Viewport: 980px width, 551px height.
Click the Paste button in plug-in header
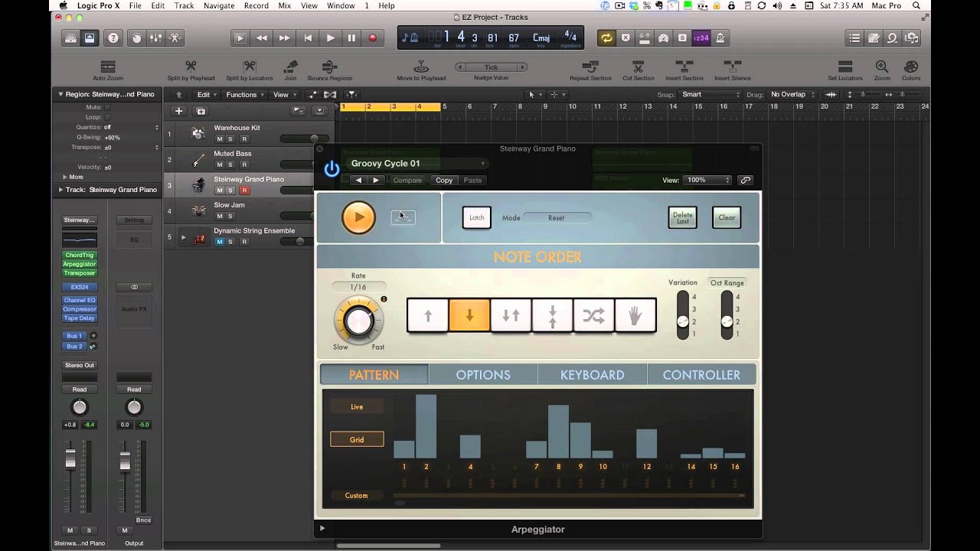coord(472,181)
